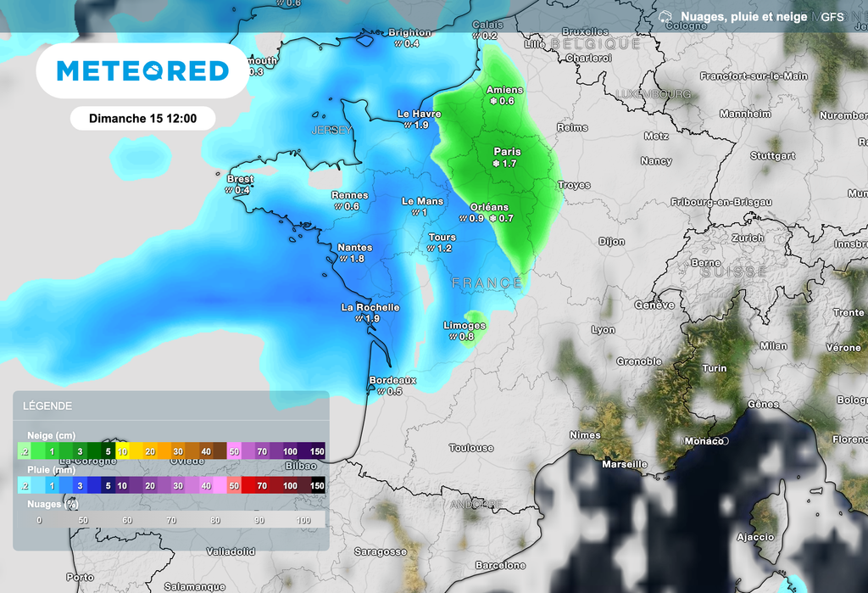Click the snowflake icon beside Amiens 0.6
Viewport: 868px width, 593px height.
tap(493, 99)
